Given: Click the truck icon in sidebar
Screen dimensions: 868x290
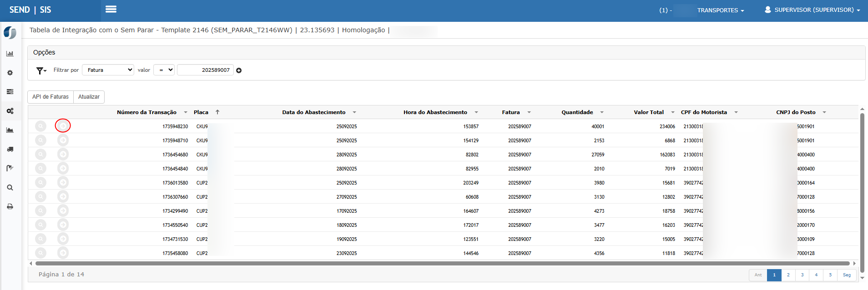Looking at the screenshot, I should click(x=10, y=149).
